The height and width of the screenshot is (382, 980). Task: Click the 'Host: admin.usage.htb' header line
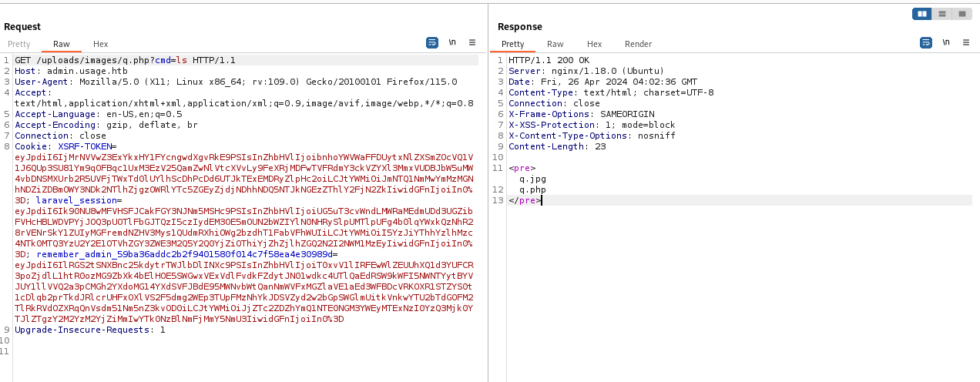[x=71, y=71]
